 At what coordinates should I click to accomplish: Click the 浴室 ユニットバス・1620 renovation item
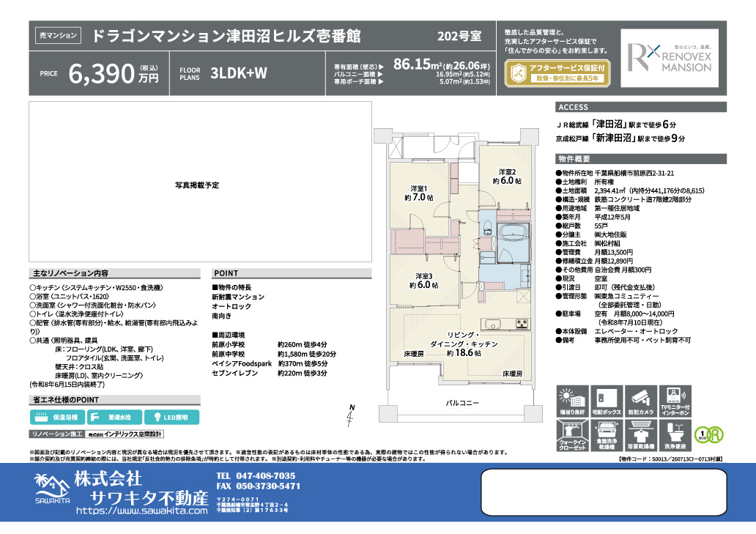coord(70,297)
